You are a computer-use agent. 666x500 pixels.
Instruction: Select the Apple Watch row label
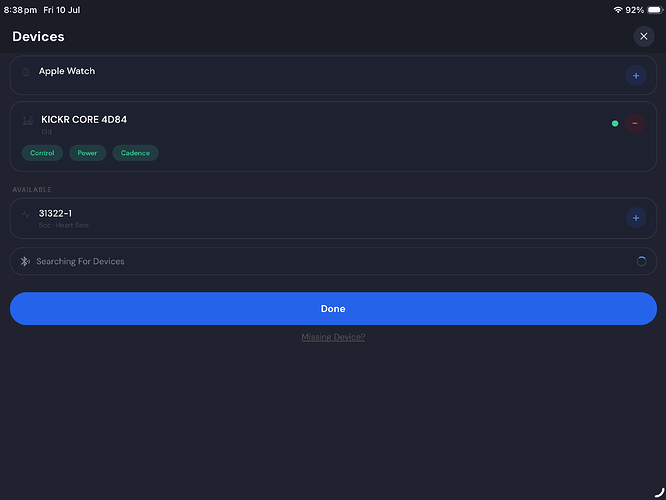click(x=67, y=71)
